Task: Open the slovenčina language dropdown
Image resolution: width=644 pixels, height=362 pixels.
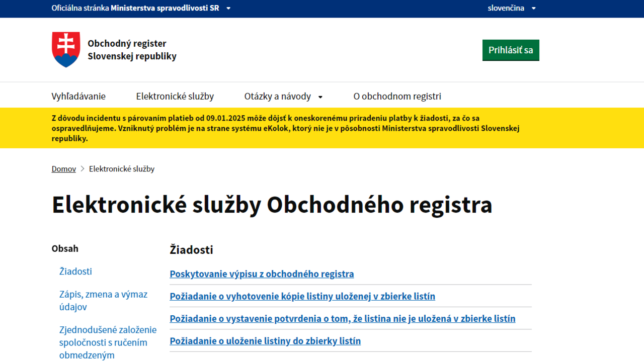Action: click(x=511, y=8)
